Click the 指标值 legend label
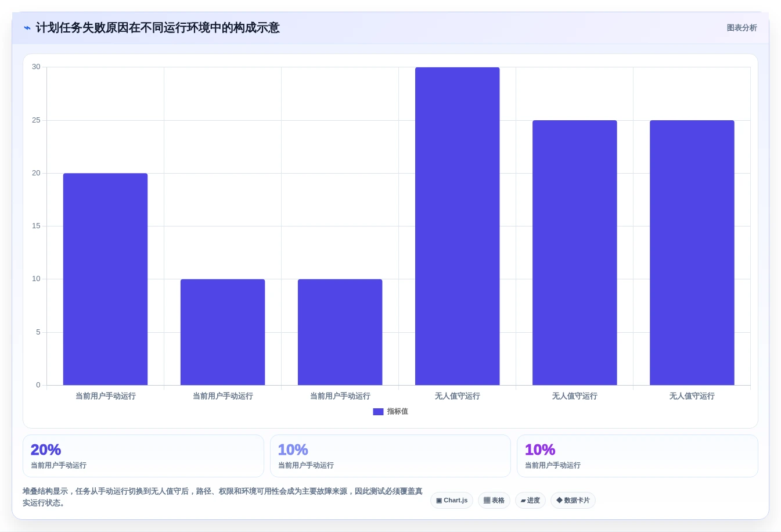Screen dimensions: 781x532 click(x=398, y=412)
